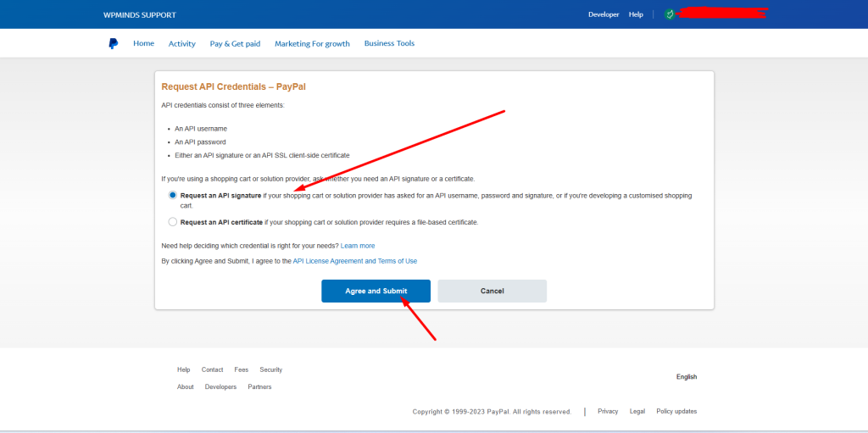Open the Policy updates link

(x=676, y=411)
